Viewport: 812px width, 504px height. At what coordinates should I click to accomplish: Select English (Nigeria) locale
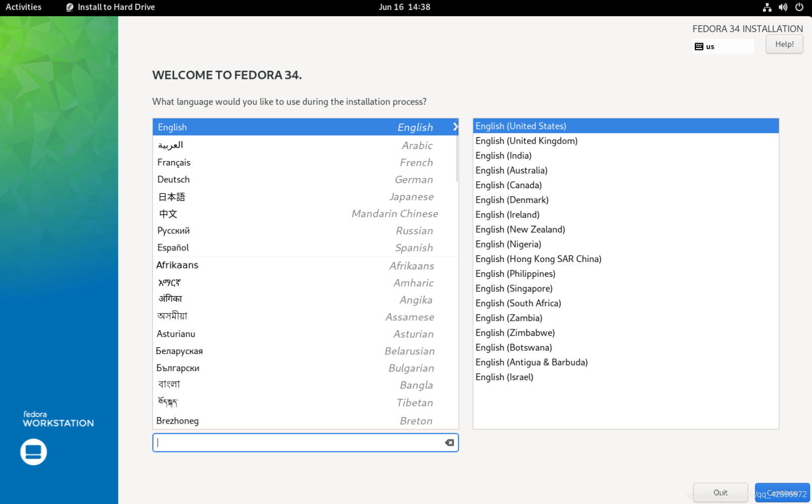pyautogui.click(x=626, y=244)
